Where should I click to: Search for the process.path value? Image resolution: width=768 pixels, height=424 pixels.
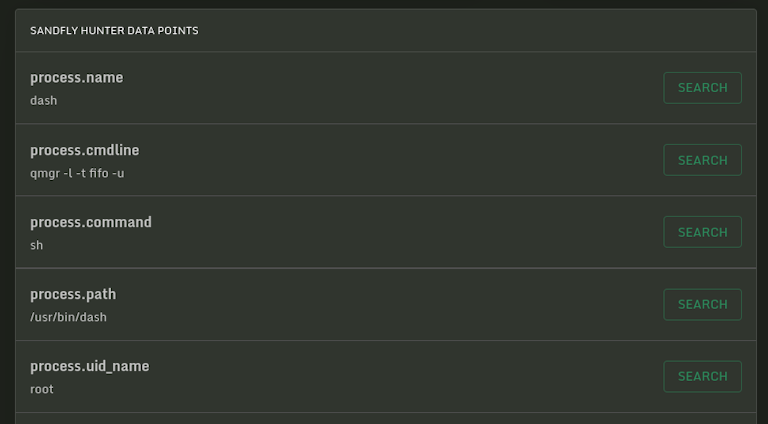tap(702, 304)
